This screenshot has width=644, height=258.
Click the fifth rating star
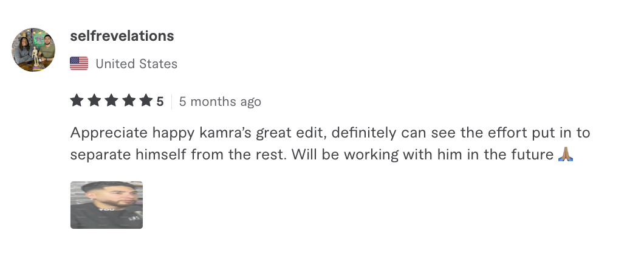(x=146, y=101)
